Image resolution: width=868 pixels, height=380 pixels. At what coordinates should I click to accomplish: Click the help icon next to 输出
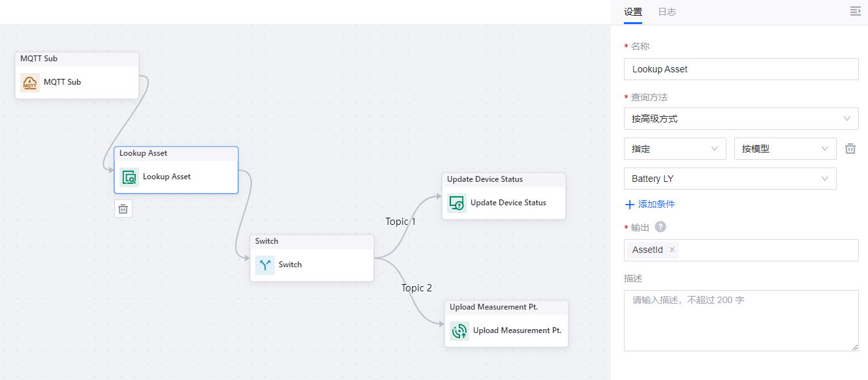(x=660, y=227)
